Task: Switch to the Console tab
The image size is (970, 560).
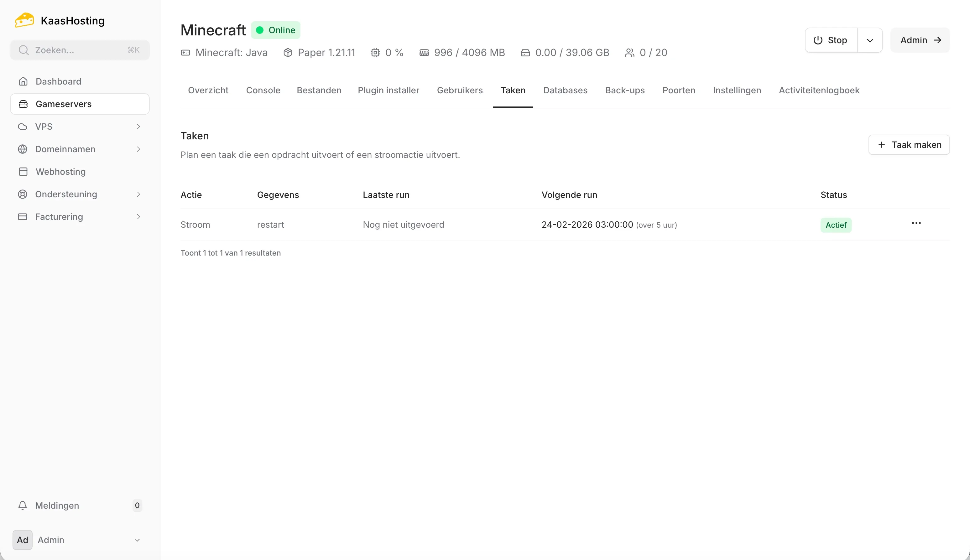Action: (x=263, y=90)
